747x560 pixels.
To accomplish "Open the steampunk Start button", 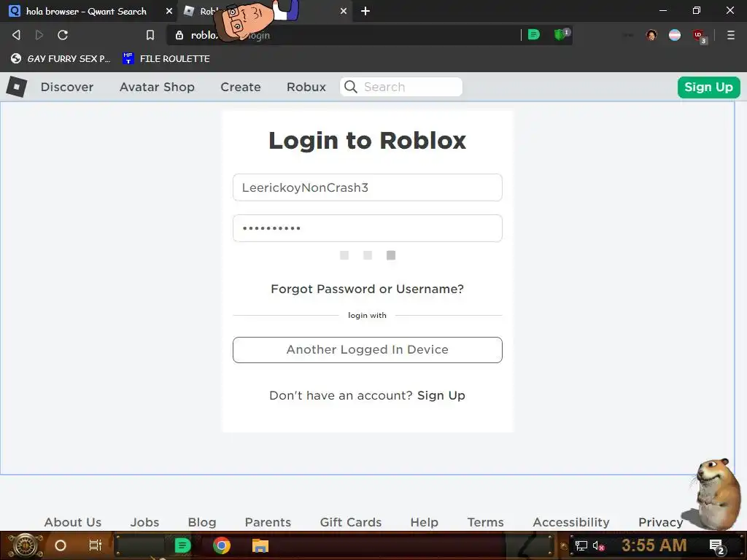I will 26,545.
